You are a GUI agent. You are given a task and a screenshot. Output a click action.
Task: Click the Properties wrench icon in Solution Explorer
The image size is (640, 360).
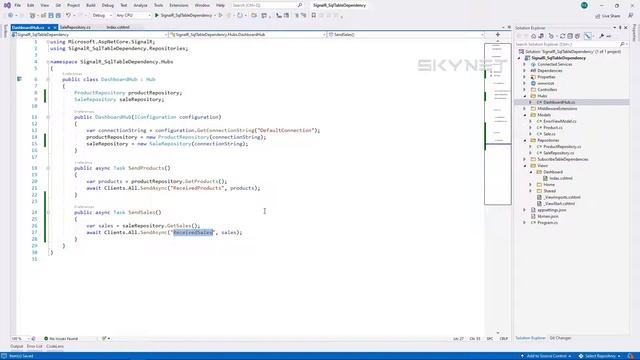point(601,36)
